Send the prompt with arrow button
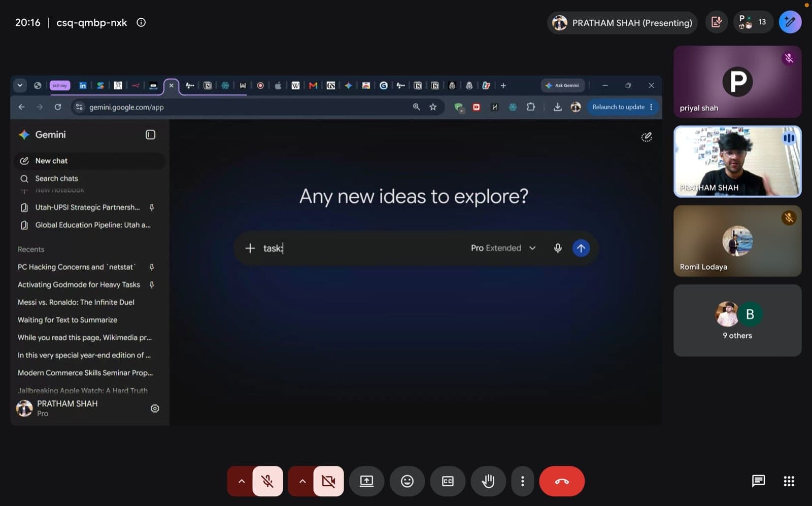Screen dimensions: 812x506 click(581, 248)
